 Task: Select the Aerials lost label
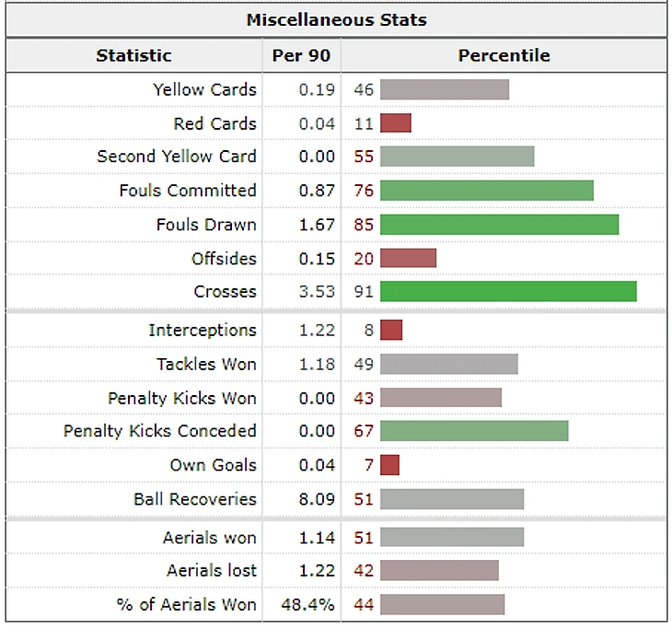click(x=212, y=570)
